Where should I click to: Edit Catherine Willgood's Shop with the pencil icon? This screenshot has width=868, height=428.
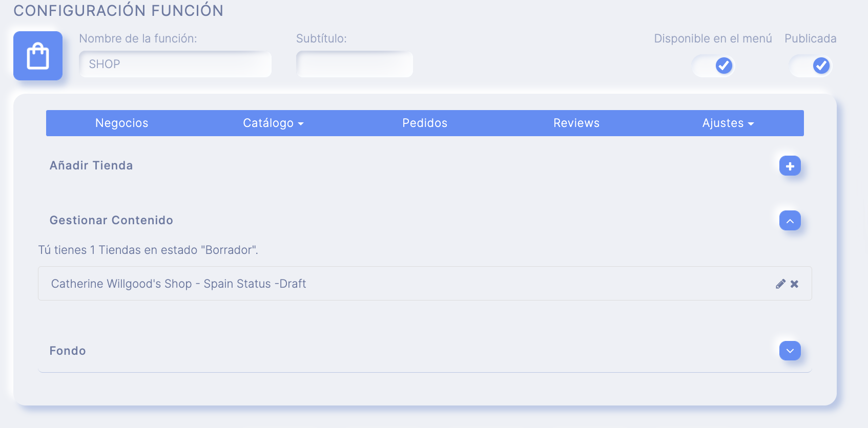point(780,284)
